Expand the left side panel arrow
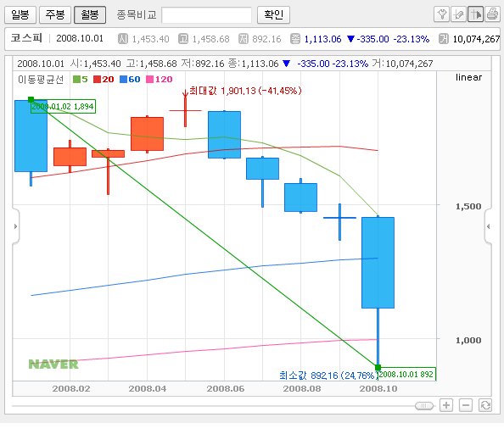This screenshot has width=504, height=434. click(16, 226)
